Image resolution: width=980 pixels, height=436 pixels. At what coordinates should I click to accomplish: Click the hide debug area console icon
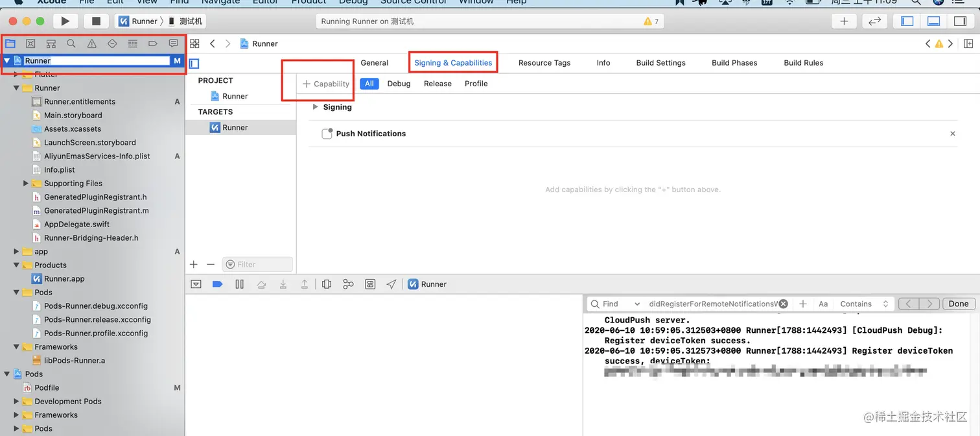(x=196, y=284)
